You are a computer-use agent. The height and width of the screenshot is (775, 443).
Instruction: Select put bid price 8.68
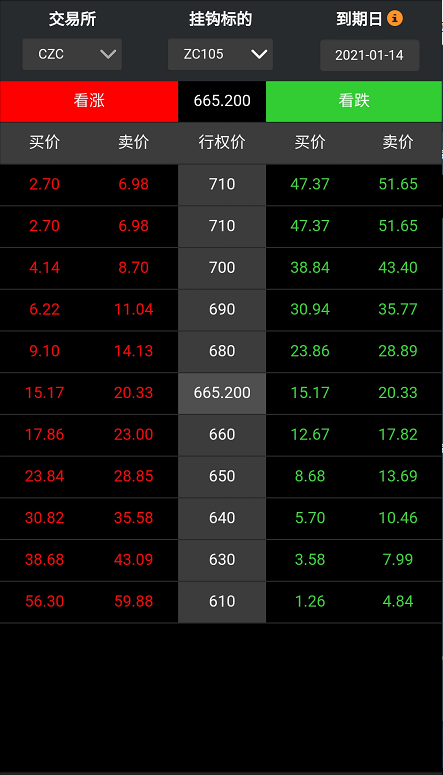coord(310,476)
